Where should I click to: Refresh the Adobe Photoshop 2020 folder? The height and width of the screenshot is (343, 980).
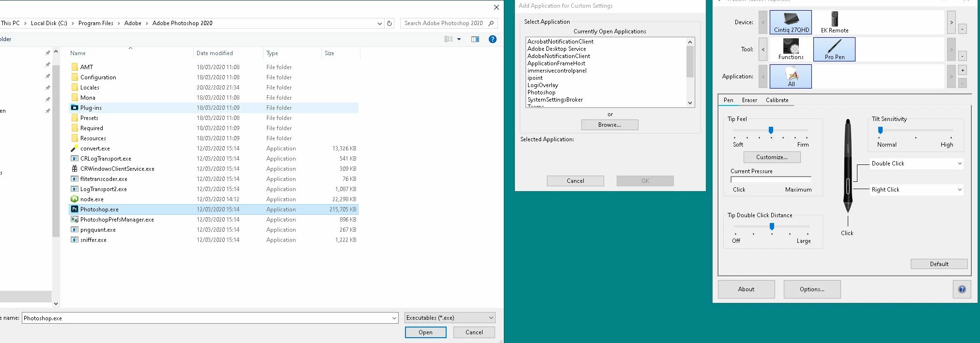click(x=389, y=23)
